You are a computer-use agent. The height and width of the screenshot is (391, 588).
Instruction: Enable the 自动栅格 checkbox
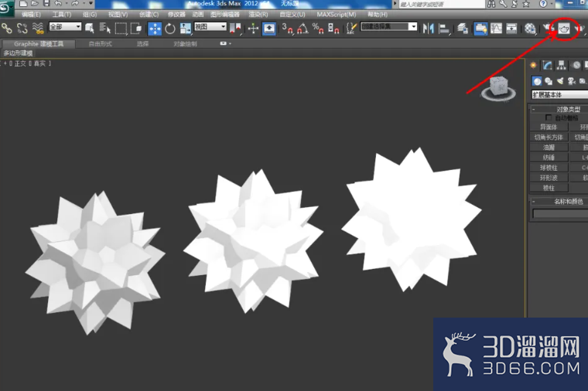[x=549, y=118]
